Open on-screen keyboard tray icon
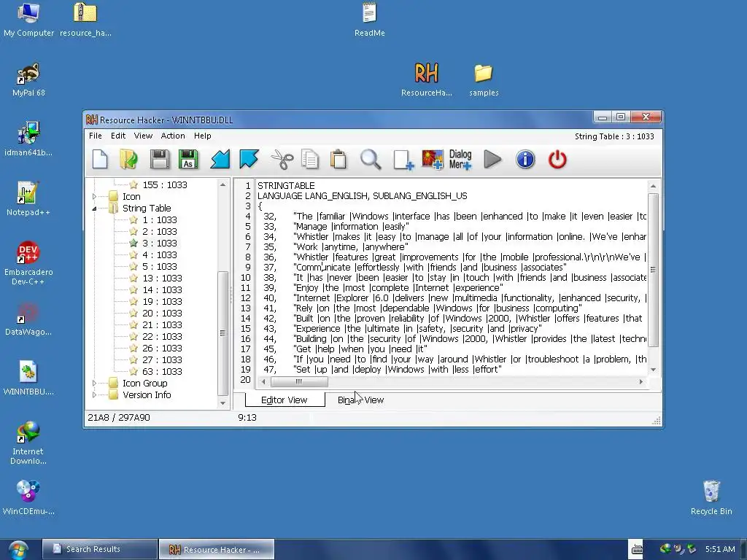Image resolution: width=747 pixels, height=560 pixels. tap(637, 549)
